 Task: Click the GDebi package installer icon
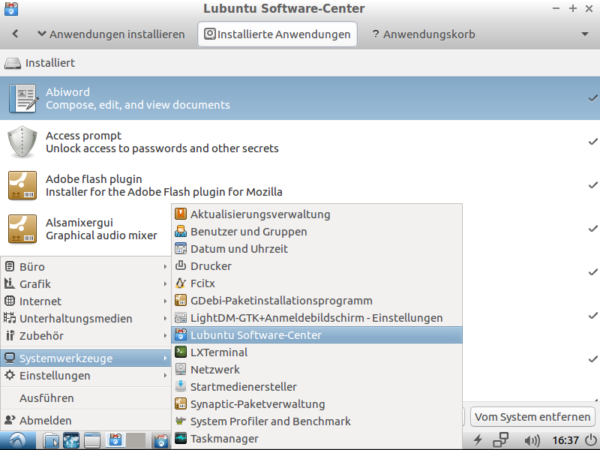(181, 300)
